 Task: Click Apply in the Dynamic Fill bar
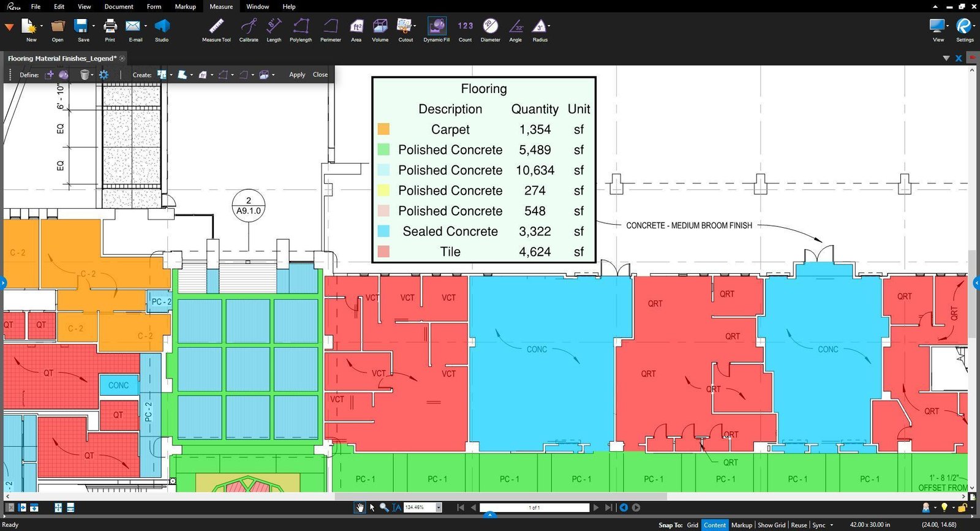tap(297, 75)
